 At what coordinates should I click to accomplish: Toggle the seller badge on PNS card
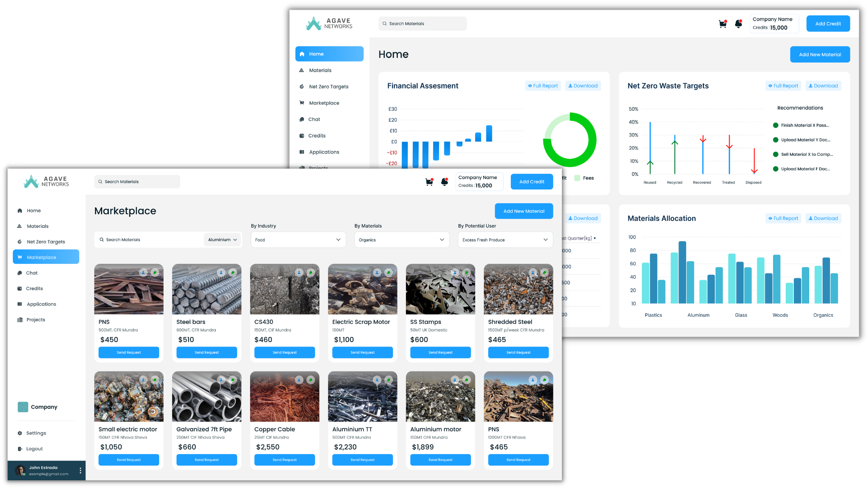(144, 272)
